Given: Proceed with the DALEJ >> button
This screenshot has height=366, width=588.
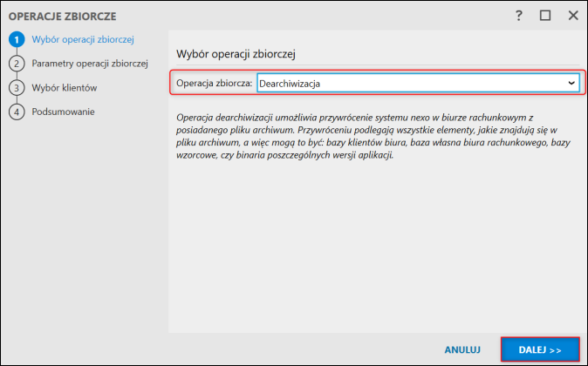Looking at the screenshot, I should pos(539,349).
